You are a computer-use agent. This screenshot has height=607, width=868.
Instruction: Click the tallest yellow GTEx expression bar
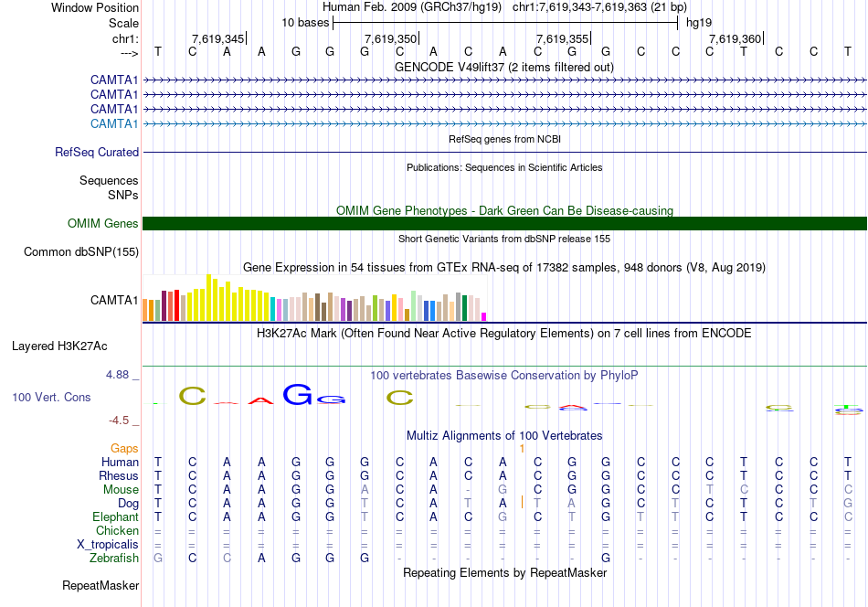point(208,298)
